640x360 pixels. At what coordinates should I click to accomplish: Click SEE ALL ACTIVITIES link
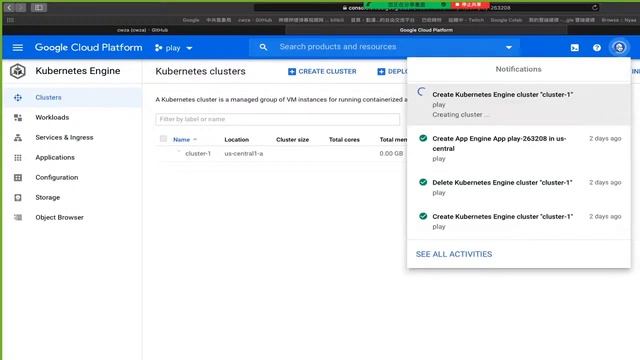(x=454, y=254)
